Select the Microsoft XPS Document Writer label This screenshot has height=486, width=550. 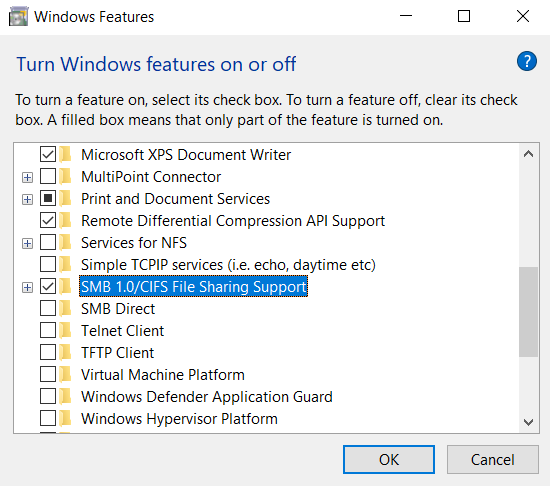[186, 155]
